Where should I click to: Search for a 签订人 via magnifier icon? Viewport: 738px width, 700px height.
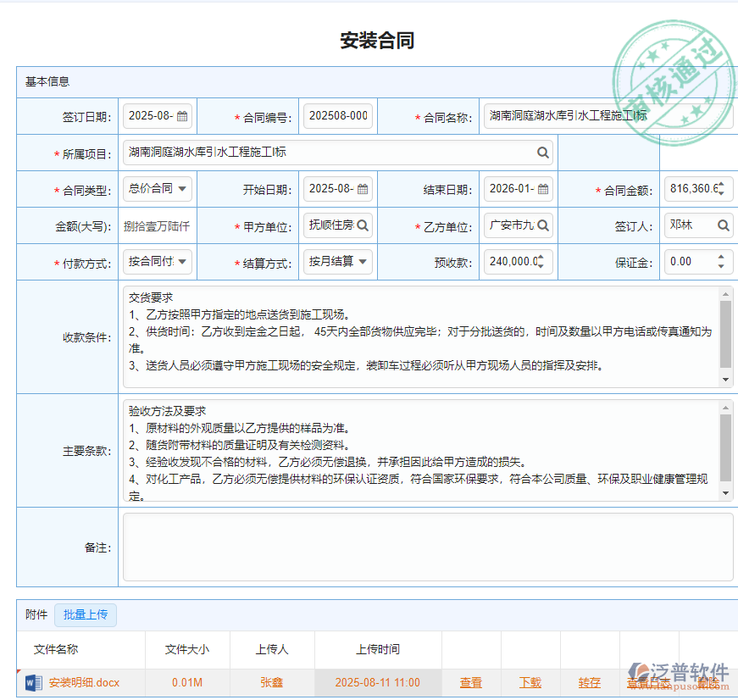coord(724,225)
